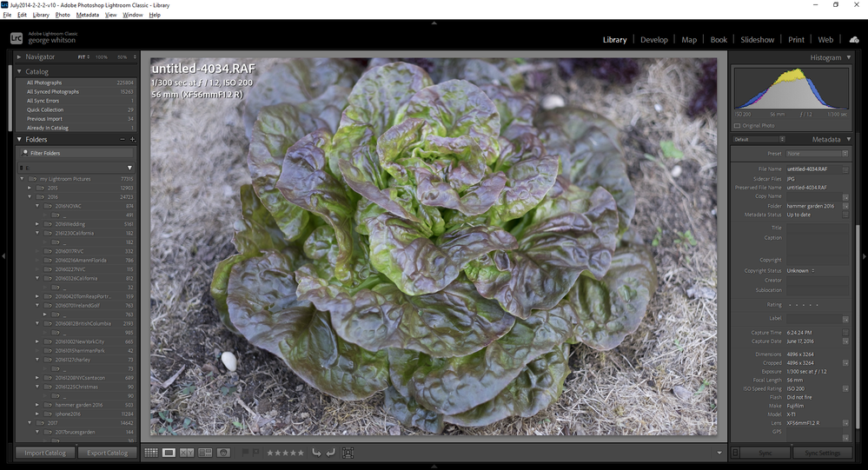This screenshot has height=470, width=868.
Task: Click action button next to Folder hammer garden 2016
Action: 845,206
